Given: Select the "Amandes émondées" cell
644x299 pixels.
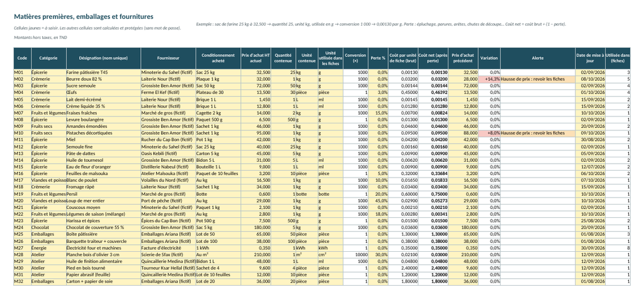Looking at the screenshot, I should coord(104,127).
